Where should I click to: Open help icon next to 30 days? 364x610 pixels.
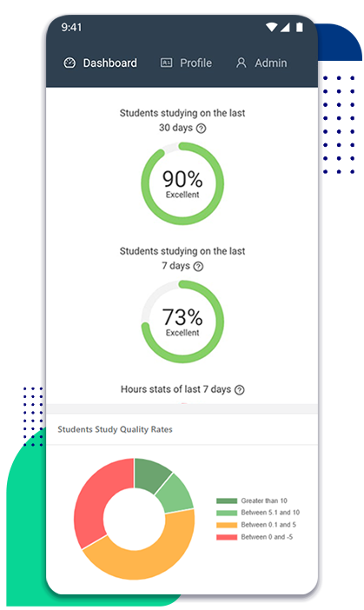(201, 129)
